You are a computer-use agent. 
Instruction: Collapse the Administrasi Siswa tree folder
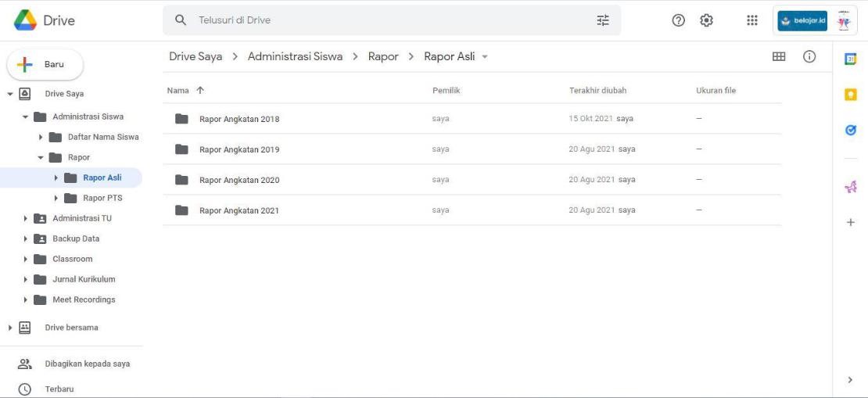point(26,117)
